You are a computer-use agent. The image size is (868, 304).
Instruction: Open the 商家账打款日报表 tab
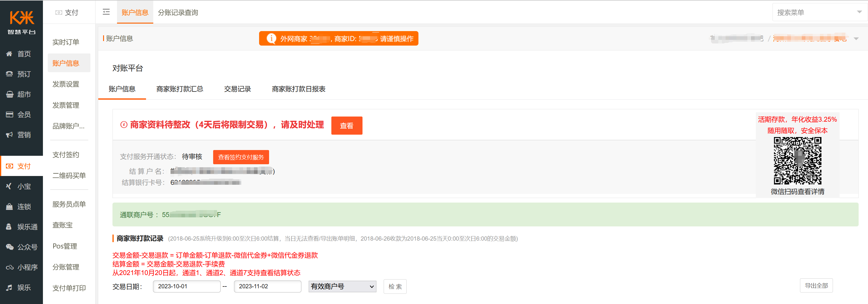tap(298, 89)
